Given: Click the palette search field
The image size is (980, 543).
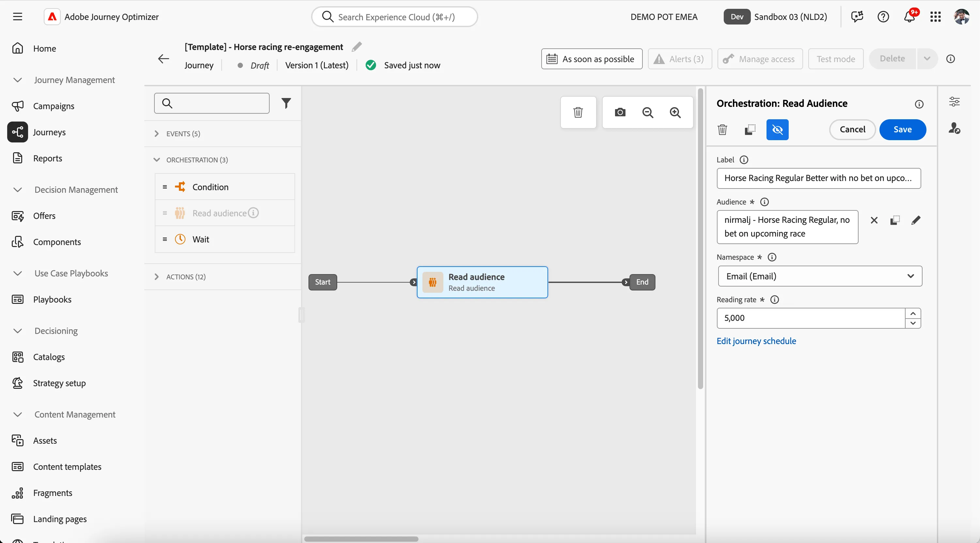Looking at the screenshot, I should [212, 103].
